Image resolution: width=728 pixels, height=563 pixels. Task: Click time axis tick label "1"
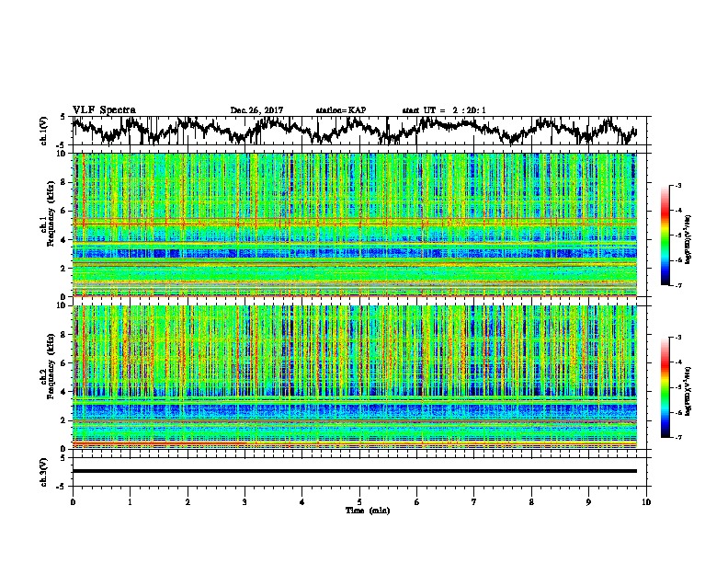tap(130, 502)
